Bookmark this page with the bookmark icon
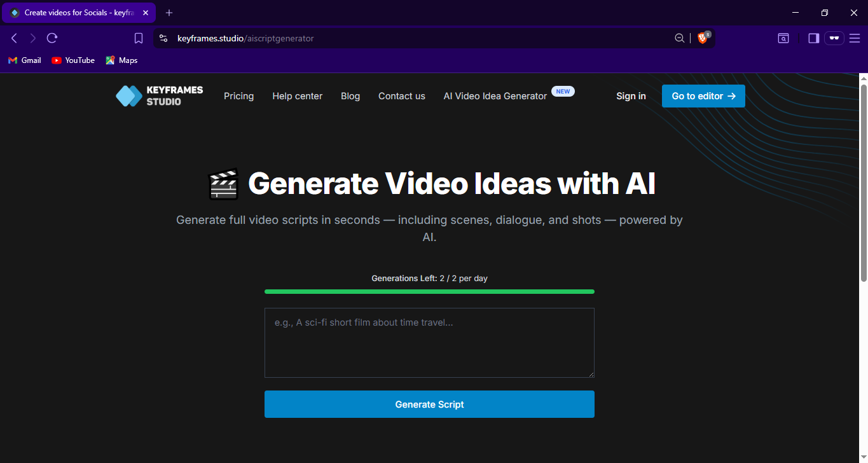This screenshot has width=868, height=463. (139, 38)
